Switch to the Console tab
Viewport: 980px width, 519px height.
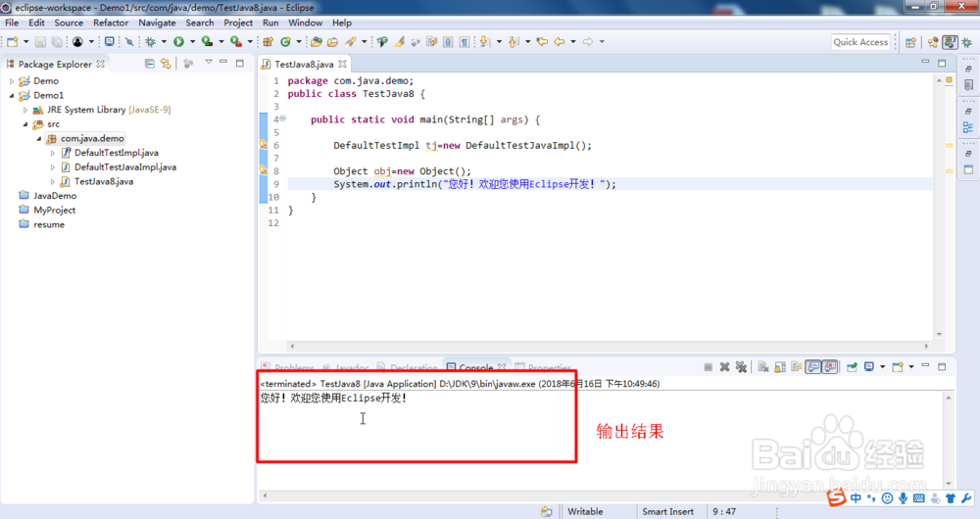pos(475,368)
